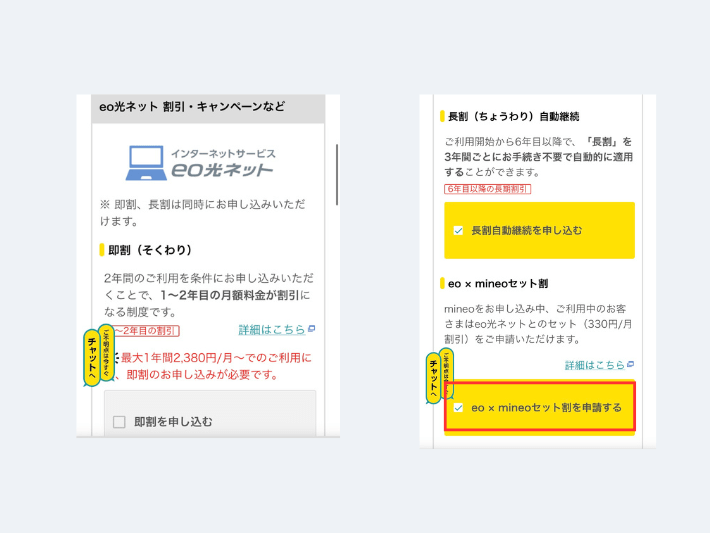Toggle eo × mineoセット割を申請する checkbox
Viewport: 710px width, 533px height.
point(458,408)
